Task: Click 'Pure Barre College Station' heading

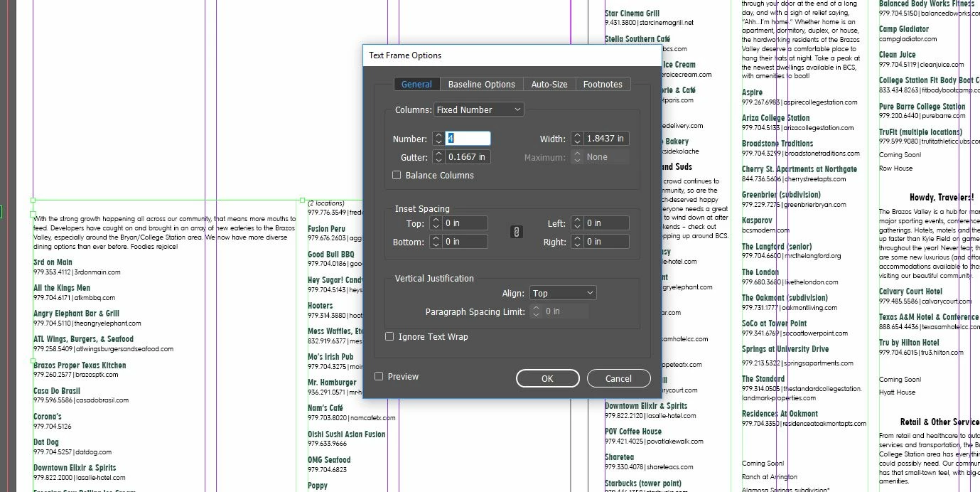Action: (x=922, y=107)
